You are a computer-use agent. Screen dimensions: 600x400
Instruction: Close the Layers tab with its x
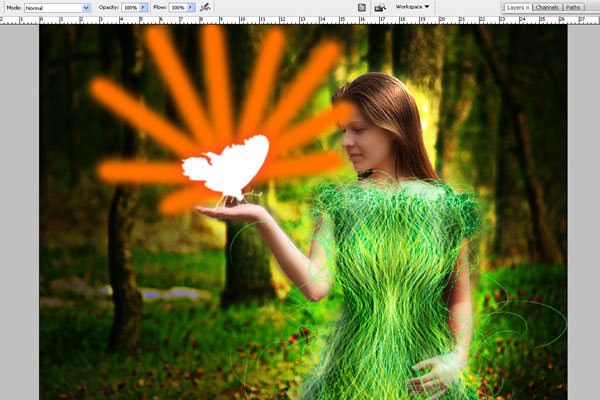tap(527, 7)
